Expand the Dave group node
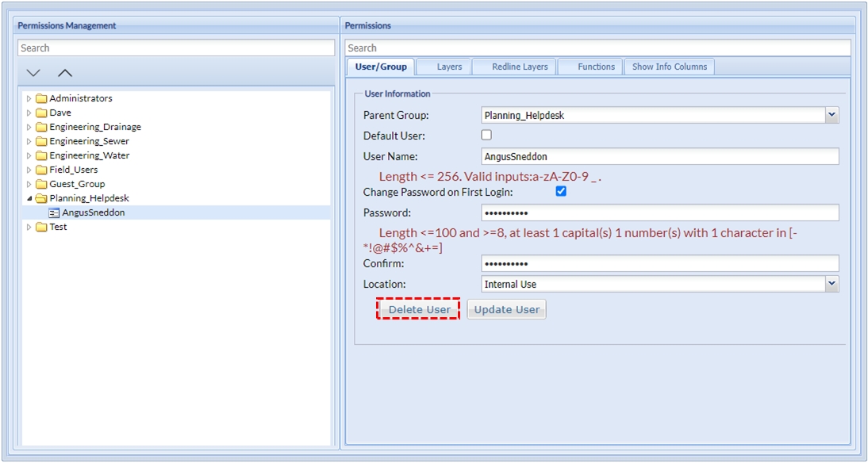868x463 pixels. point(29,113)
